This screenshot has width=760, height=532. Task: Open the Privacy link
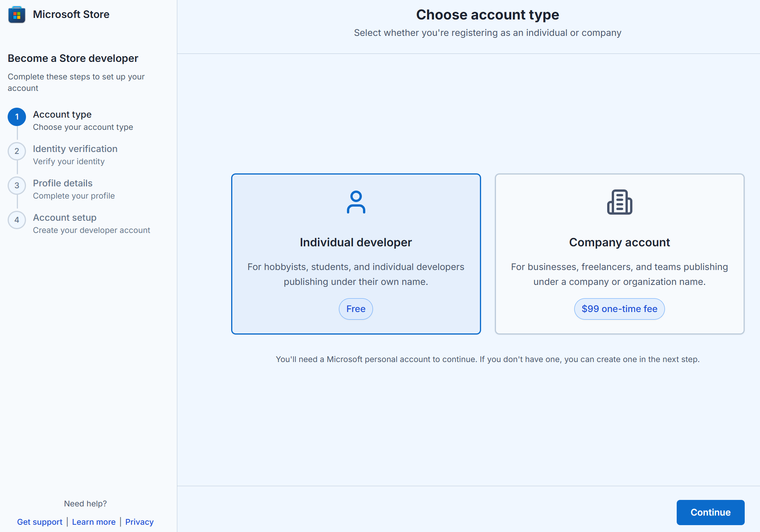pyautogui.click(x=139, y=522)
